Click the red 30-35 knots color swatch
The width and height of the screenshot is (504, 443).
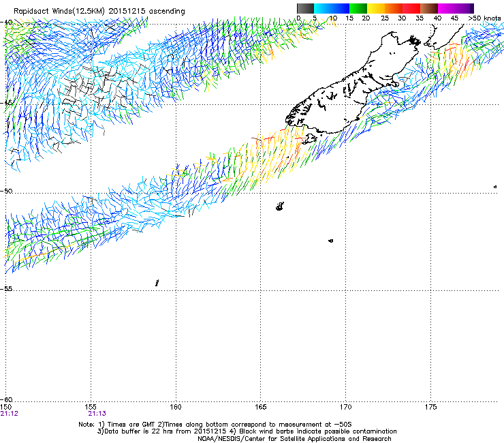[x=411, y=8]
